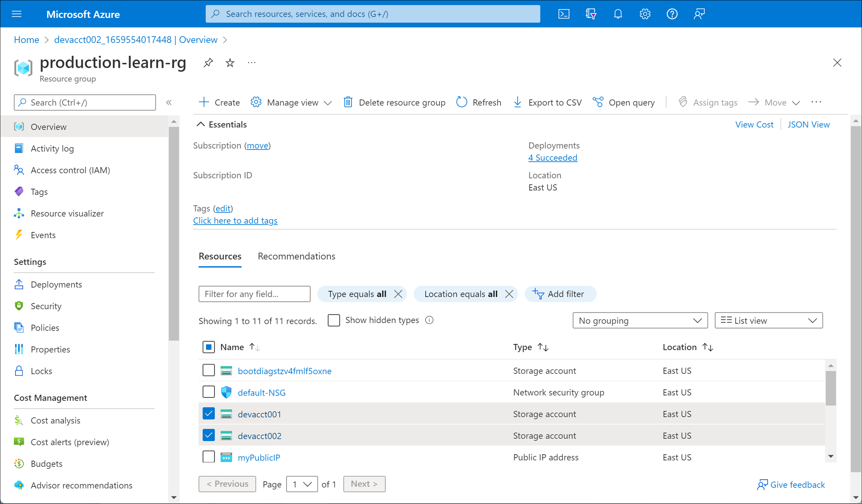
Task: Click the Resource visualizer icon in sidebar
Action: (x=19, y=213)
